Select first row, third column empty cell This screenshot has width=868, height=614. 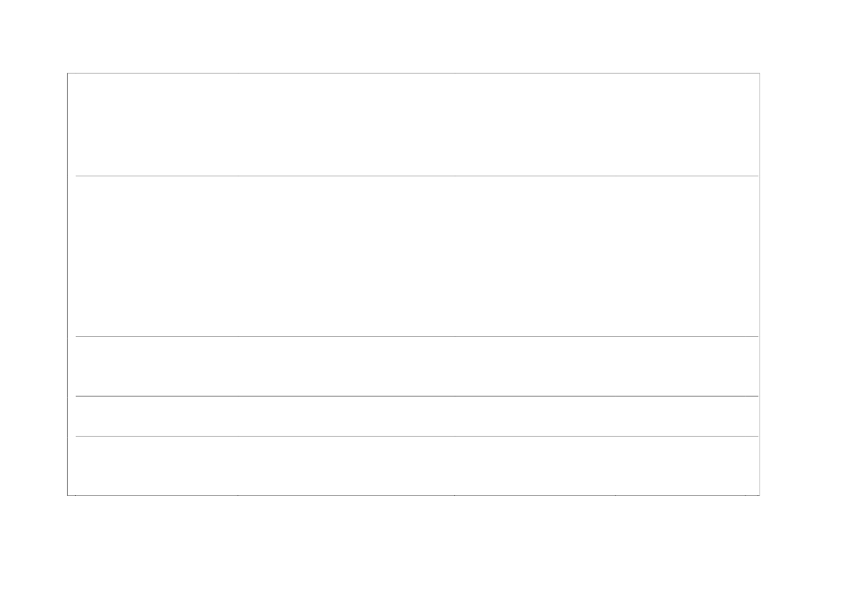pos(535,125)
